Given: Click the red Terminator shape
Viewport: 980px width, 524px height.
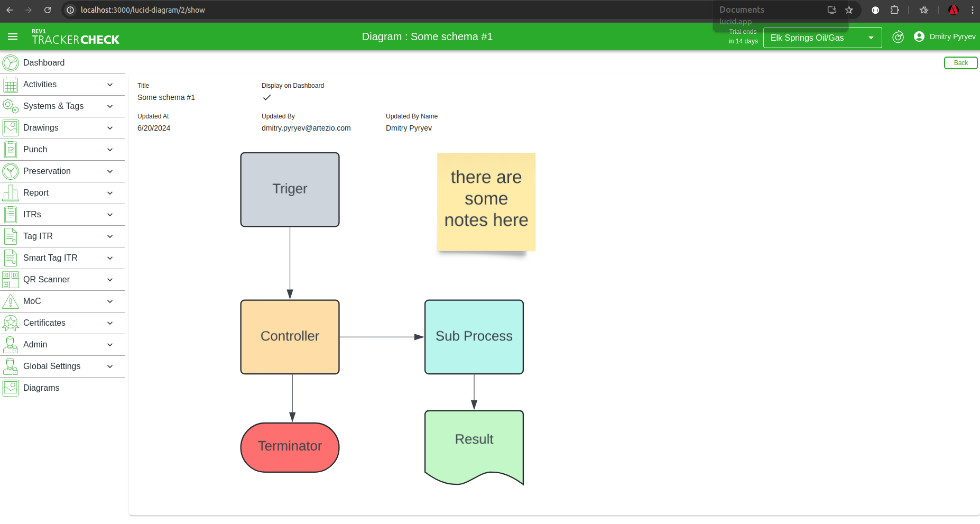Looking at the screenshot, I should point(290,447).
